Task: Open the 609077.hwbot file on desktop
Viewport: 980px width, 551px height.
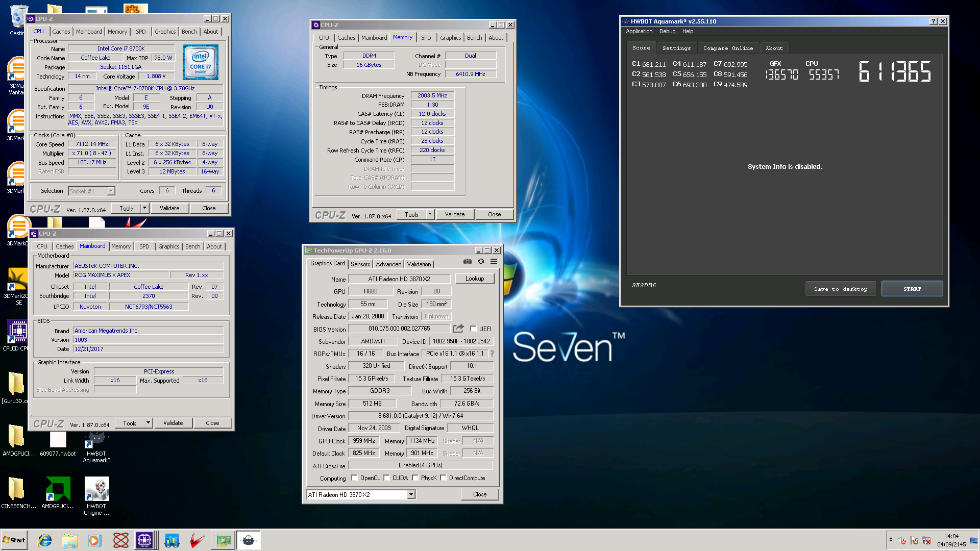Action: click(x=58, y=444)
